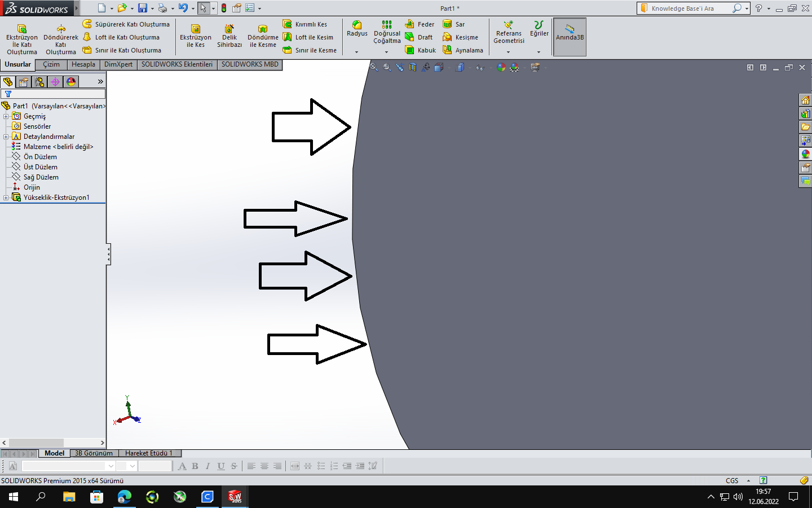
Task: Click Zoom to Fit in view toolbar
Action: (373, 67)
